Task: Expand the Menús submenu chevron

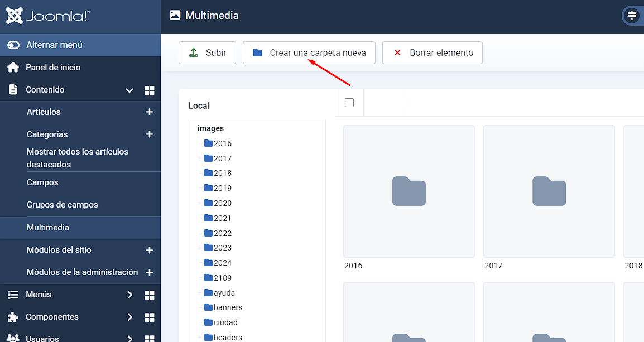Action: click(x=129, y=295)
